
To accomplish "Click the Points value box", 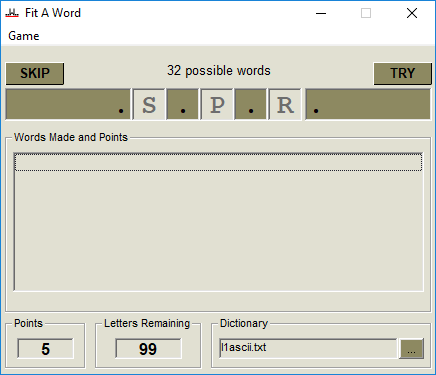I will click(46, 349).
